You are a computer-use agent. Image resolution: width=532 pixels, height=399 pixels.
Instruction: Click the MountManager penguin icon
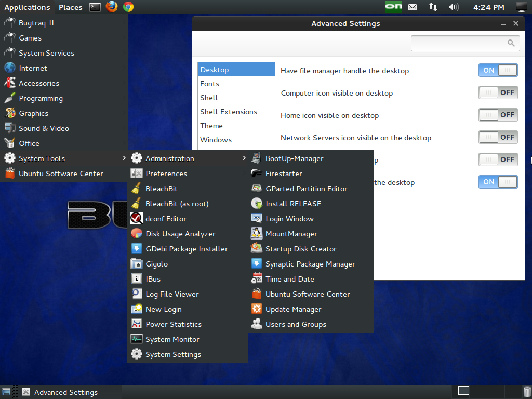click(257, 233)
